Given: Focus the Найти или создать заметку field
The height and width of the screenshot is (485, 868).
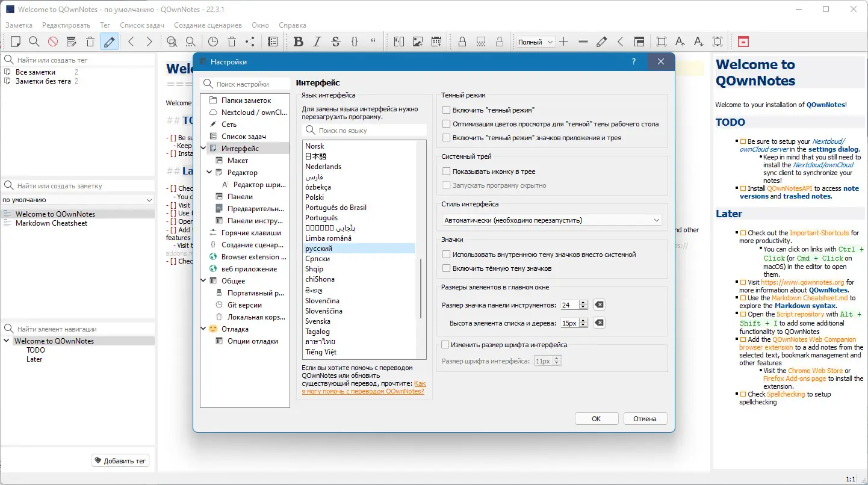Looking at the screenshot, I should pos(78,186).
